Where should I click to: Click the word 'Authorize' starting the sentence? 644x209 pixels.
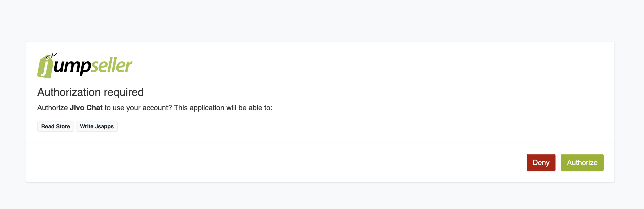(52, 108)
